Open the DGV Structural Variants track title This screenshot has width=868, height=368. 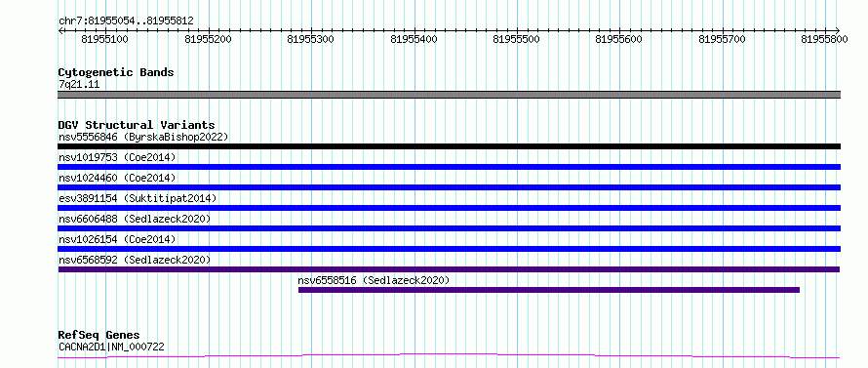pos(137,125)
